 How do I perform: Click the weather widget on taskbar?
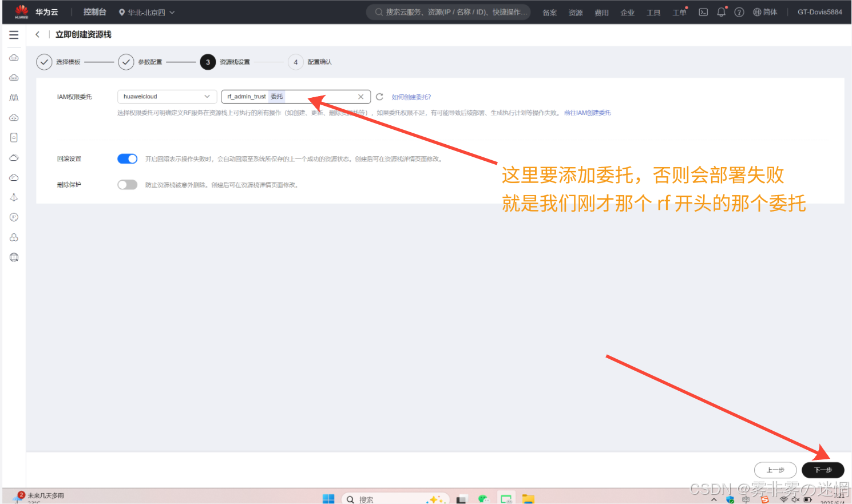click(x=39, y=497)
